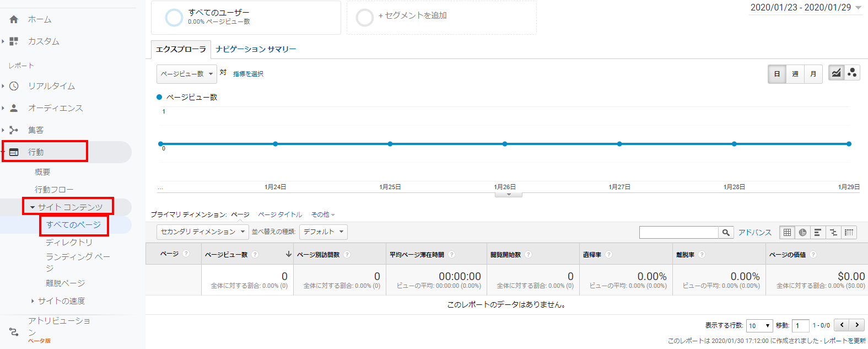This screenshot has height=349, width=868.
Task: Select the pie chart percentage view icon
Action: pos(802,233)
